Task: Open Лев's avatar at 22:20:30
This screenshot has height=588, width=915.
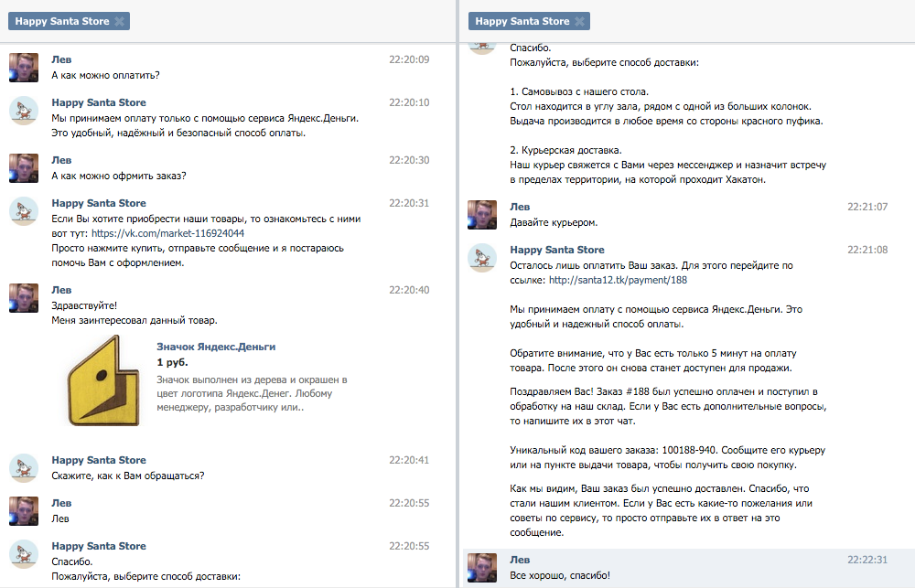Action: 24,168
